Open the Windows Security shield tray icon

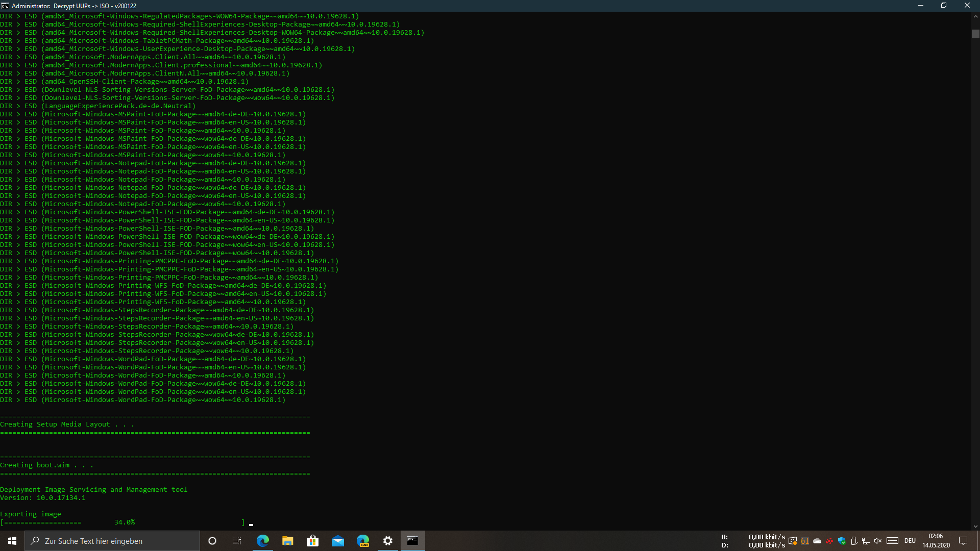tap(842, 541)
